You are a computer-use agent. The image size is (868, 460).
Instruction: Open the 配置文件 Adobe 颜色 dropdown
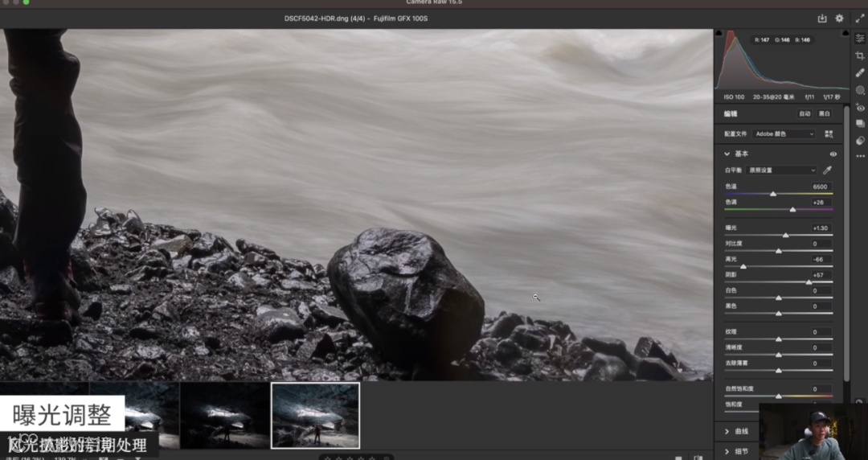coord(784,134)
